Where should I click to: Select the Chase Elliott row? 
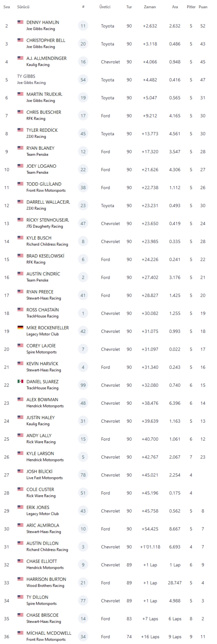(x=108, y=565)
